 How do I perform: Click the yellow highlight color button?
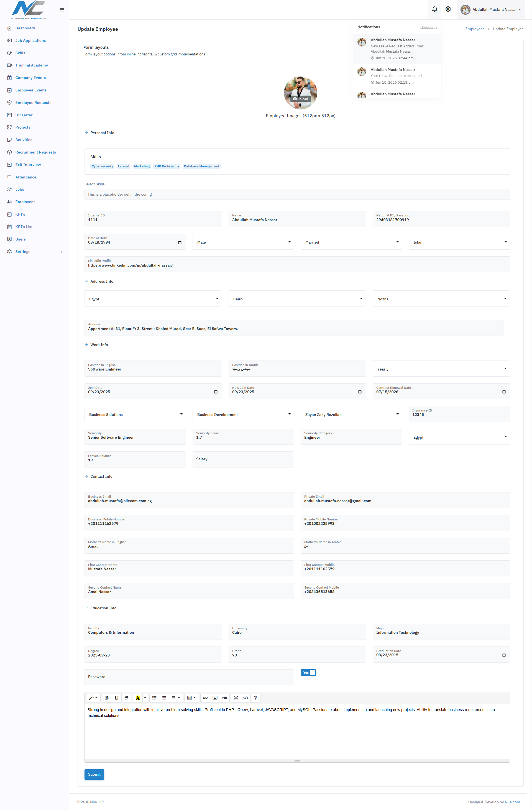(137, 698)
